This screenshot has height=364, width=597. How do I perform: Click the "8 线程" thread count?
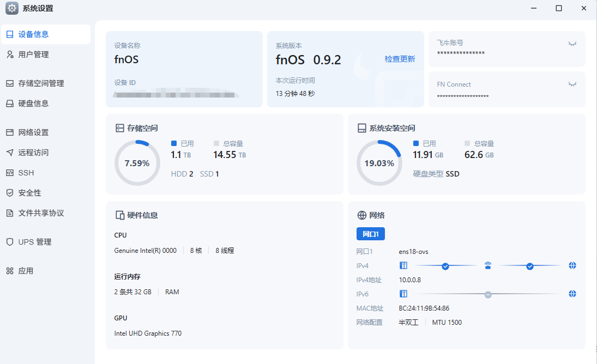(225, 251)
